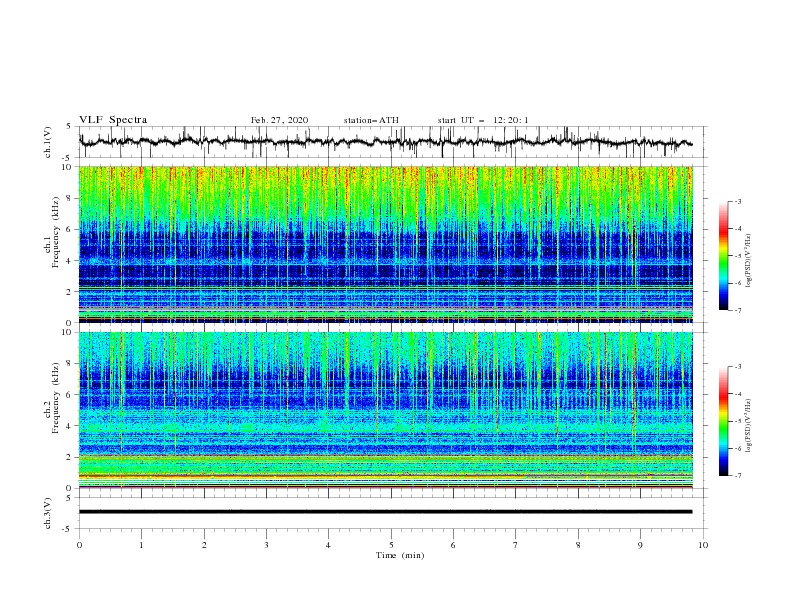Image resolution: width=792 pixels, height=612 pixels.
Task: Click the "0" kHz tick on ch.2 frequency axis
Action: coord(70,488)
